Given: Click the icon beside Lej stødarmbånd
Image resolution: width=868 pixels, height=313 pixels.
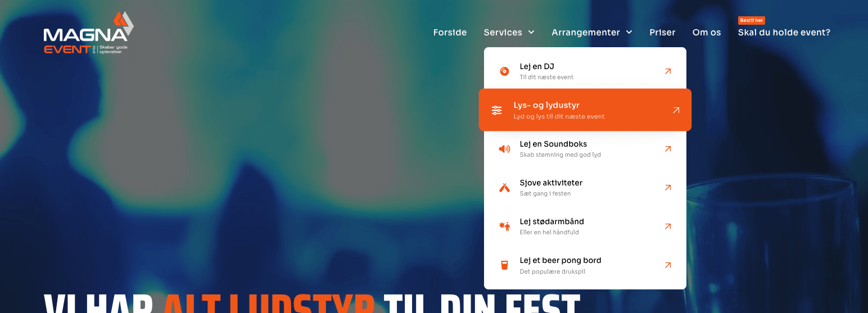Looking at the screenshot, I should pos(504,226).
